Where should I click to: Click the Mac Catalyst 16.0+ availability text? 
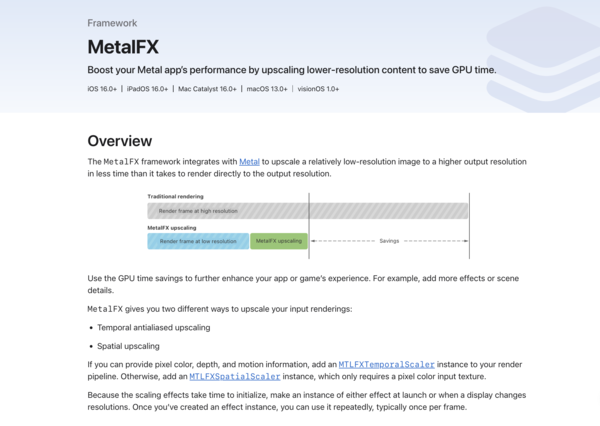(x=207, y=89)
